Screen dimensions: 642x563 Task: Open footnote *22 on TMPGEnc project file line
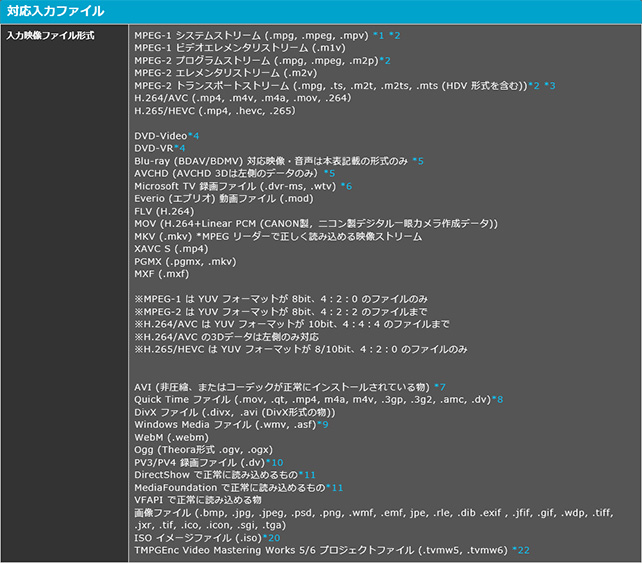click(x=521, y=550)
